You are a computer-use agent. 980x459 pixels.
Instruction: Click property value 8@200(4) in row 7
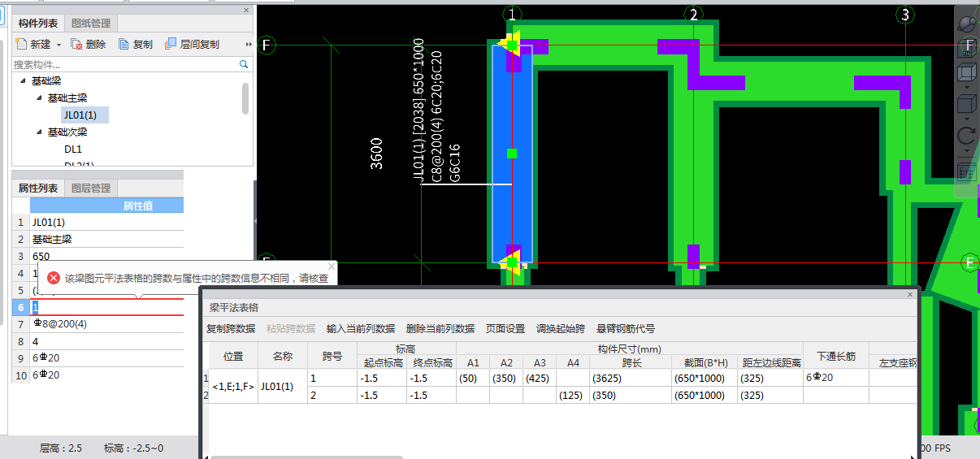(x=106, y=324)
